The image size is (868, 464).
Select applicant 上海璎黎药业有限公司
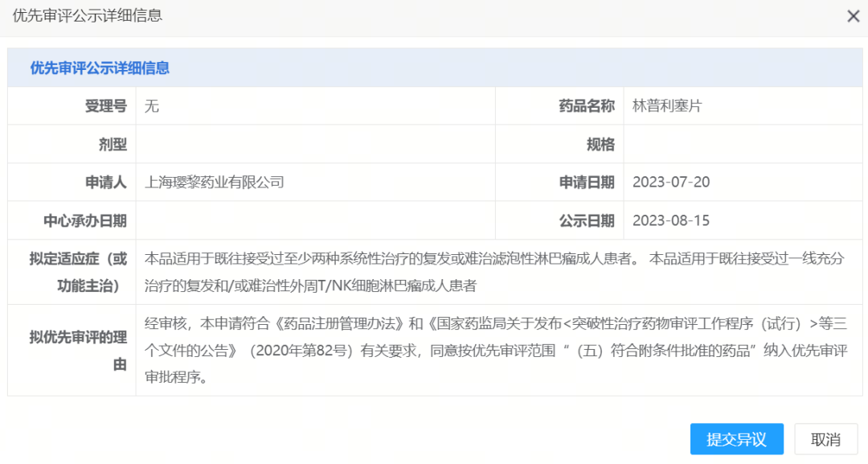215,183
